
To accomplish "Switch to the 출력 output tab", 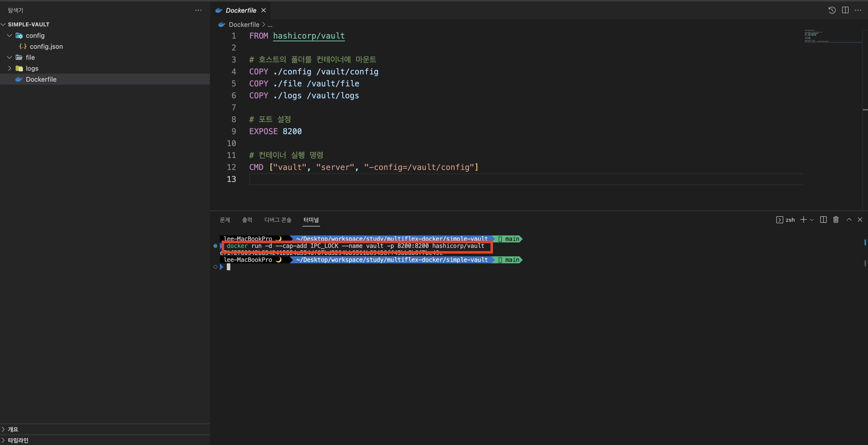I will [x=247, y=220].
